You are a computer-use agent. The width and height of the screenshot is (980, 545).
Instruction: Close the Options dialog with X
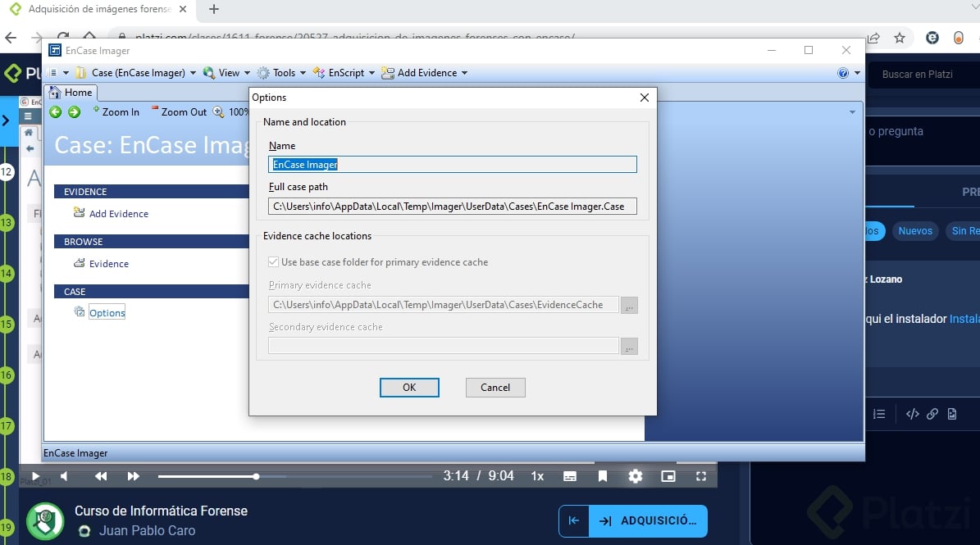point(645,98)
